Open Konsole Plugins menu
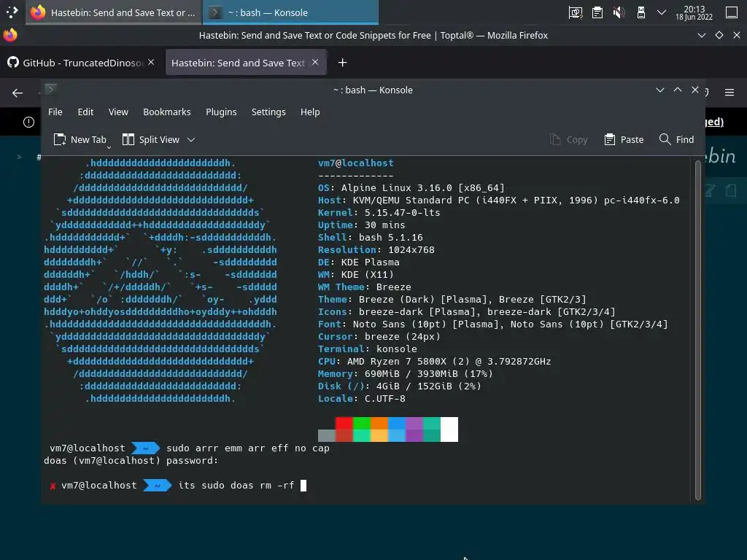Image resolution: width=747 pixels, height=560 pixels. click(x=221, y=112)
